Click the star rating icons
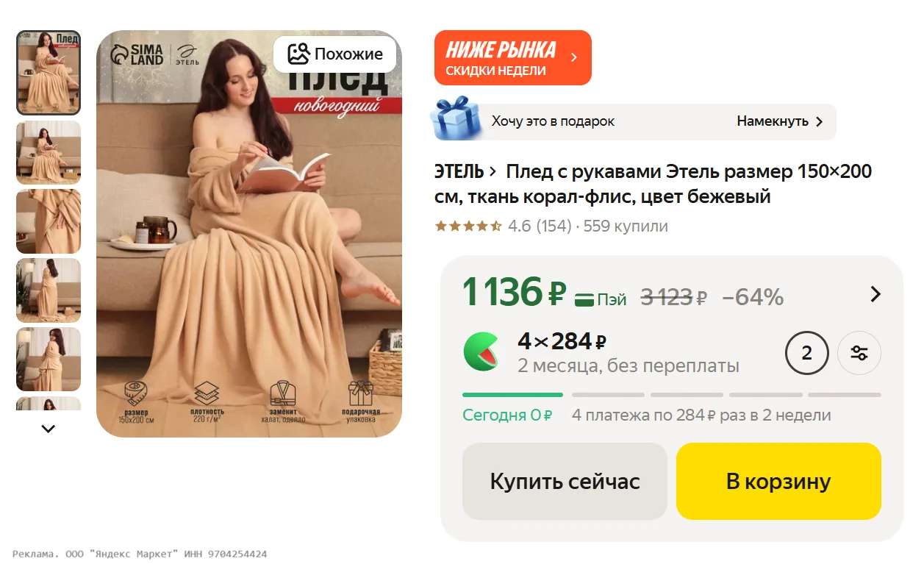 468,226
